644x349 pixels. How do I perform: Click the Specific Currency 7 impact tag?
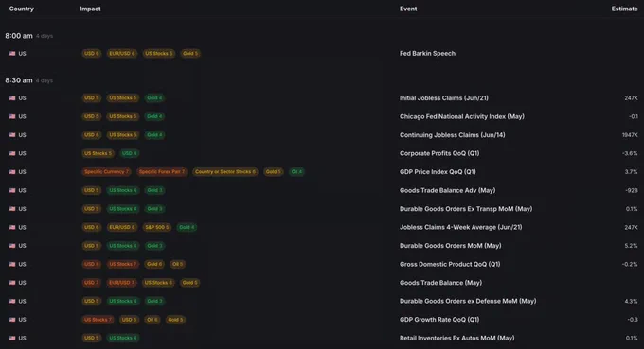click(106, 172)
